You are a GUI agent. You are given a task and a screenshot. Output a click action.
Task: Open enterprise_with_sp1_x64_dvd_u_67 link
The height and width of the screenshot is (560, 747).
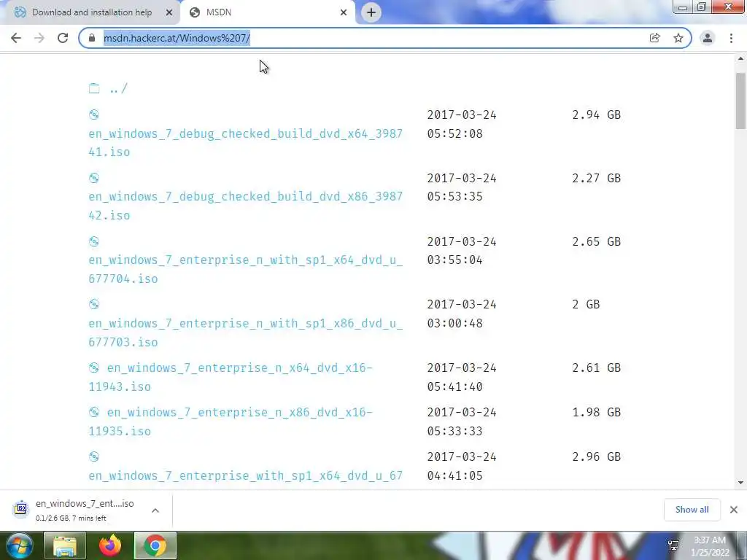[245, 475]
